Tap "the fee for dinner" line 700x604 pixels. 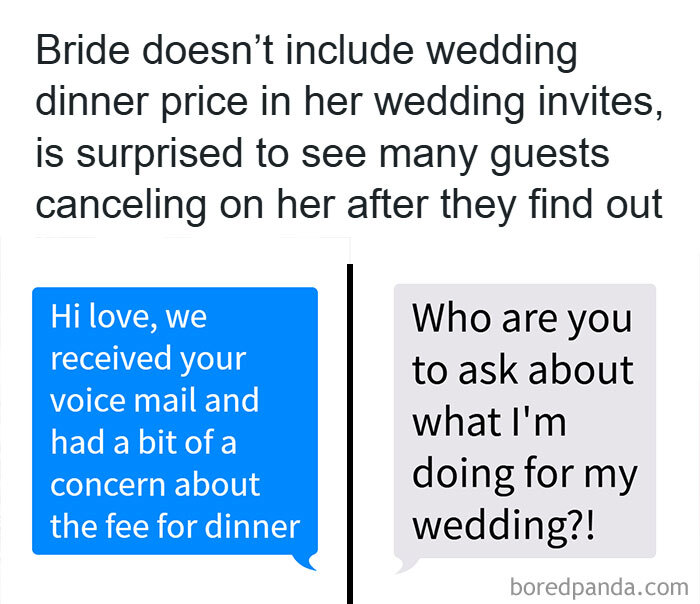(x=175, y=526)
